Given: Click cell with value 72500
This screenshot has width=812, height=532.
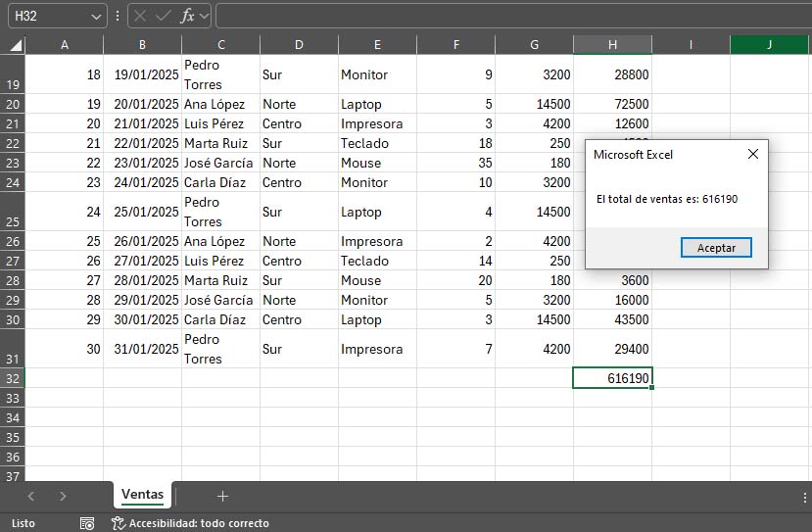Looking at the screenshot, I should (612, 104).
